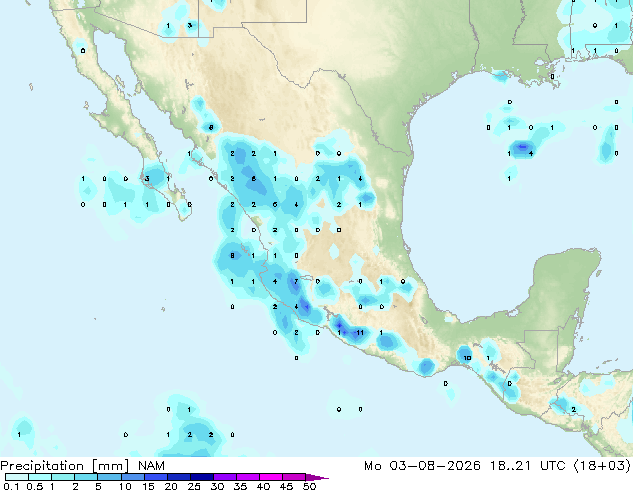Choose the 20–25 mm legend color swatch

178,477
